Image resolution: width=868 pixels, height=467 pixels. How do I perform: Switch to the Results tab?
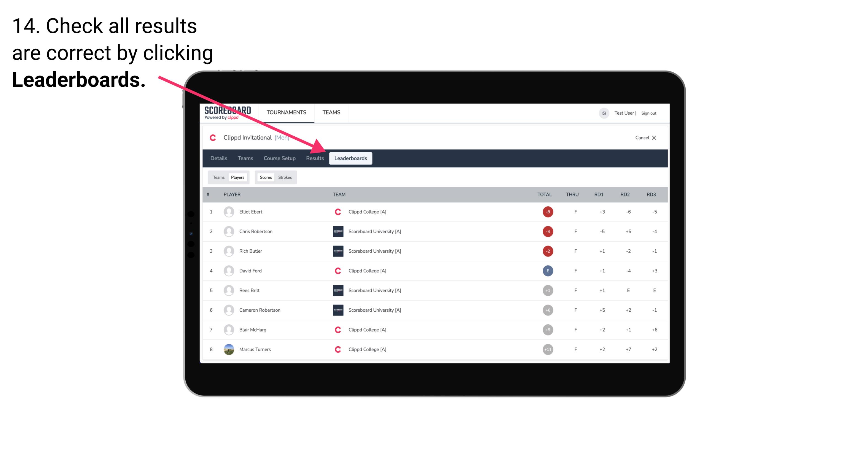pyautogui.click(x=314, y=159)
